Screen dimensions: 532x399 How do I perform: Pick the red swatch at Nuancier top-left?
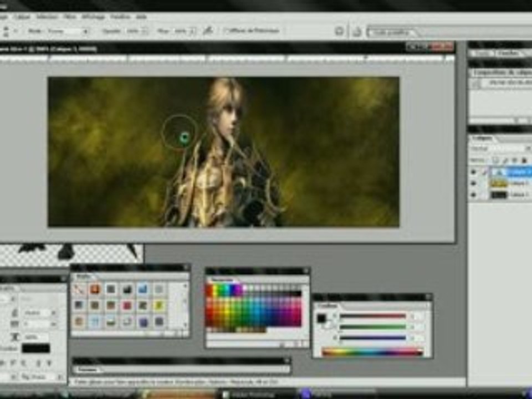(x=209, y=288)
